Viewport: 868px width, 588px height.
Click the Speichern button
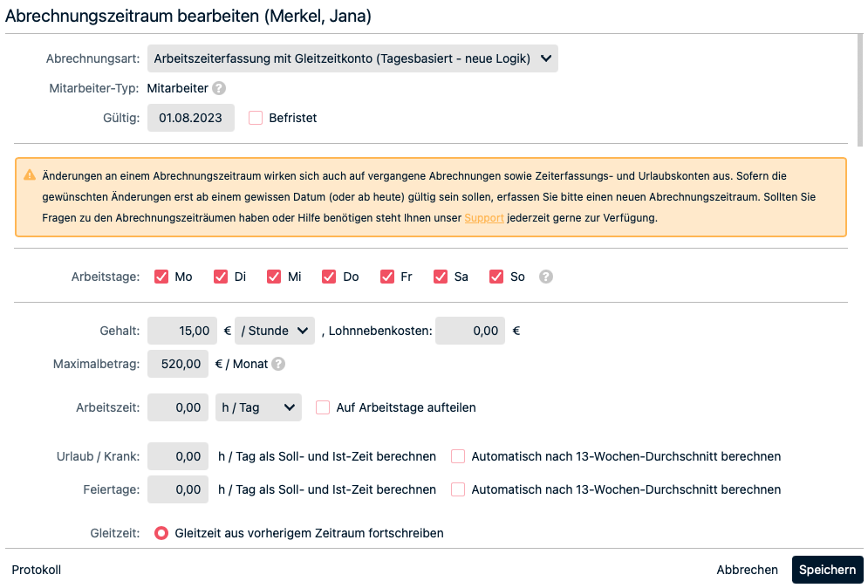[827, 570]
